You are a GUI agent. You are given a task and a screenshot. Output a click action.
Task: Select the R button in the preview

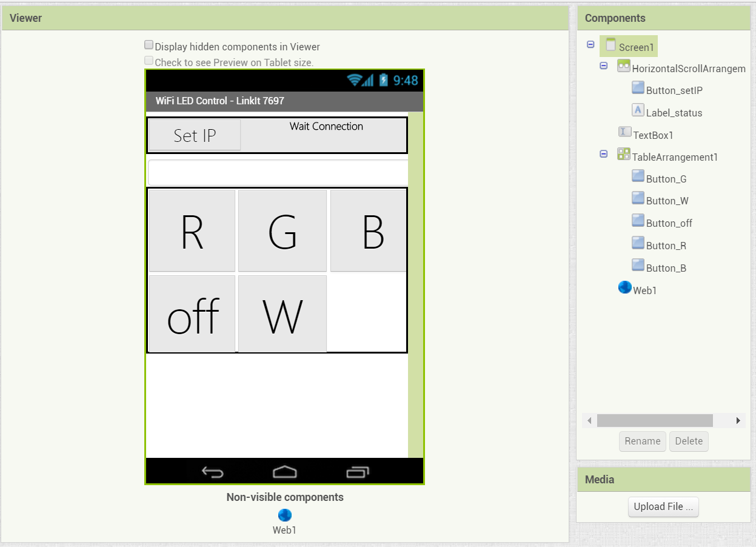[x=192, y=230]
